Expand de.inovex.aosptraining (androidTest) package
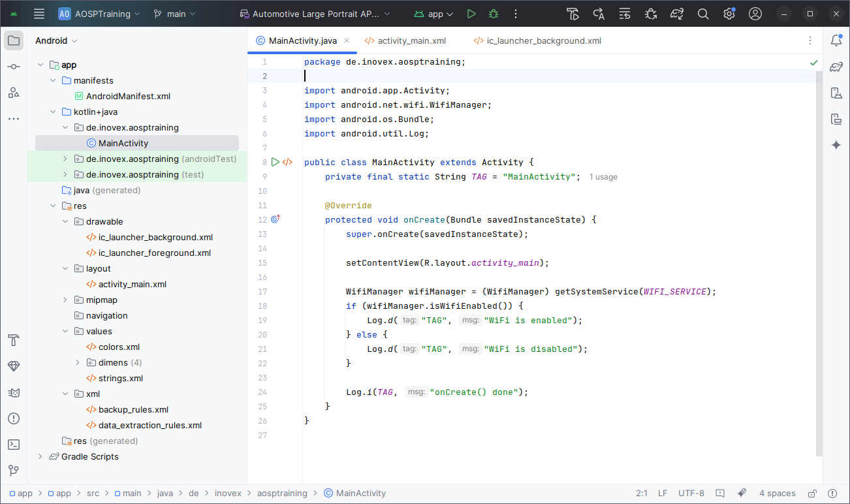 [x=65, y=159]
